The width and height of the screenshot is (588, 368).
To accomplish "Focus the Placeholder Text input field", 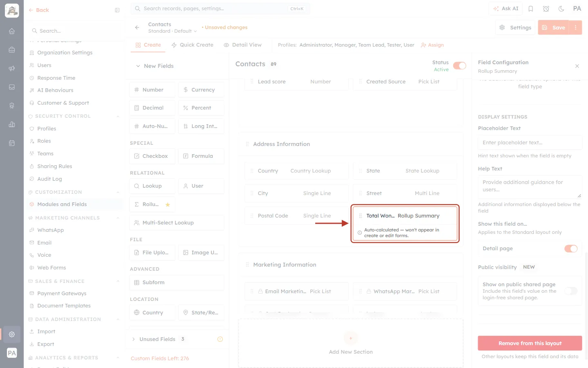I will tap(530, 143).
